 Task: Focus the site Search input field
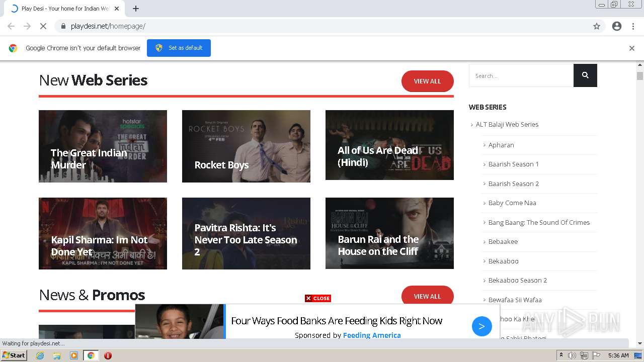[x=521, y=75]
